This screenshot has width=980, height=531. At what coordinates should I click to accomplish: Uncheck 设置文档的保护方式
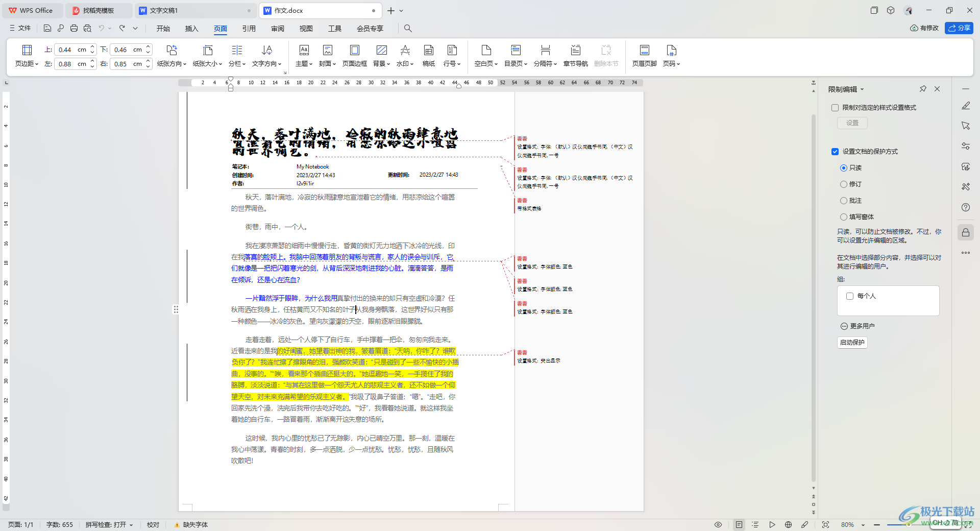[x=835, y=152]
